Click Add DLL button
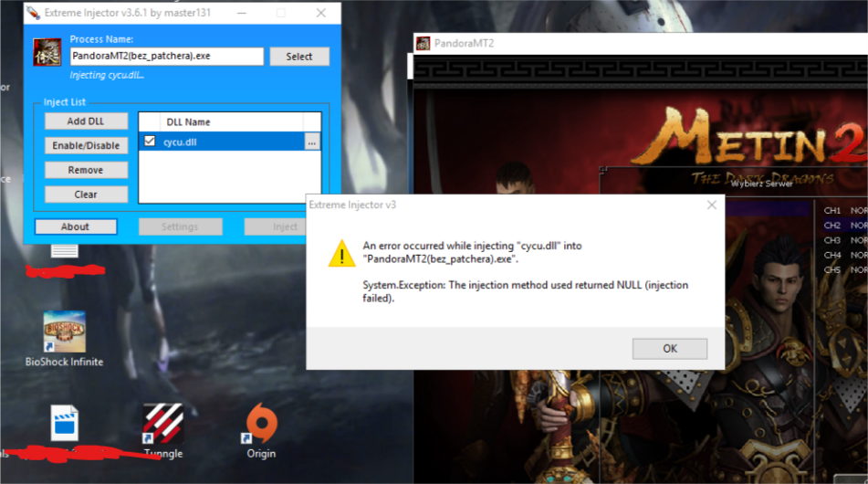Screen dimensions: 868x484 [86, 121]
